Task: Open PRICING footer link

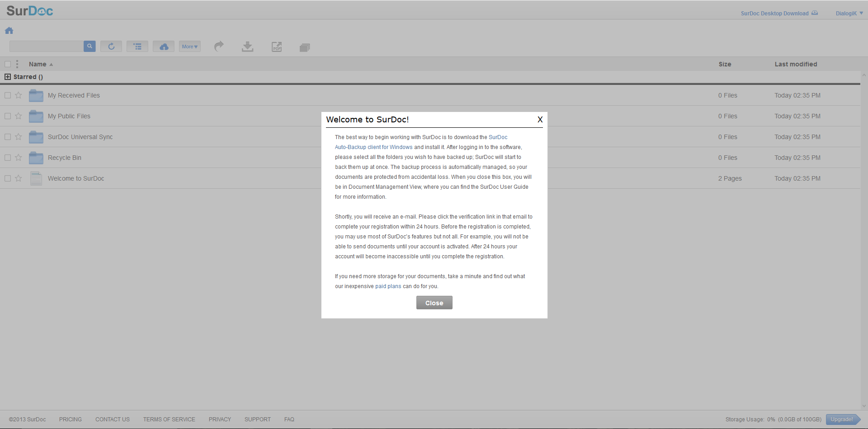Action: 71,420
